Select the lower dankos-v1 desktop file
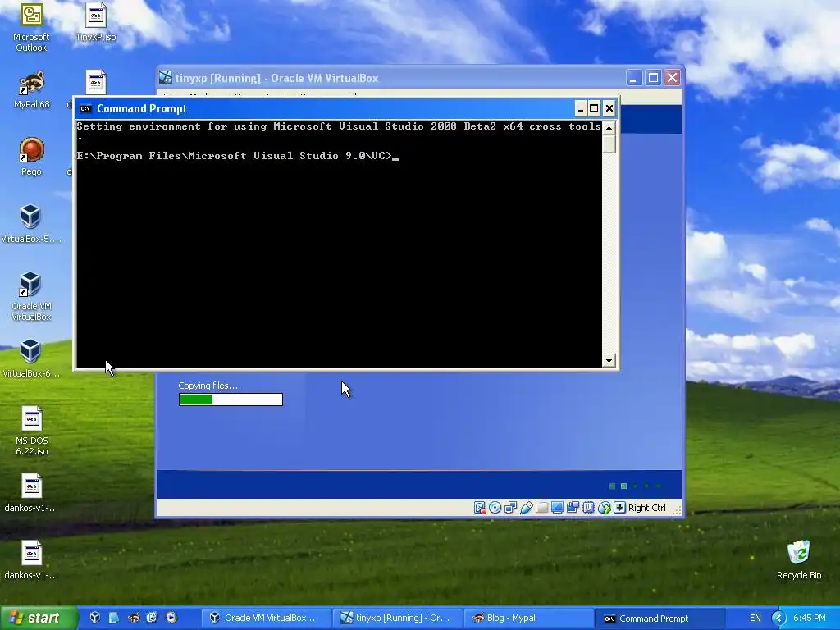840x630 pixels. click(x=31, y=559)
